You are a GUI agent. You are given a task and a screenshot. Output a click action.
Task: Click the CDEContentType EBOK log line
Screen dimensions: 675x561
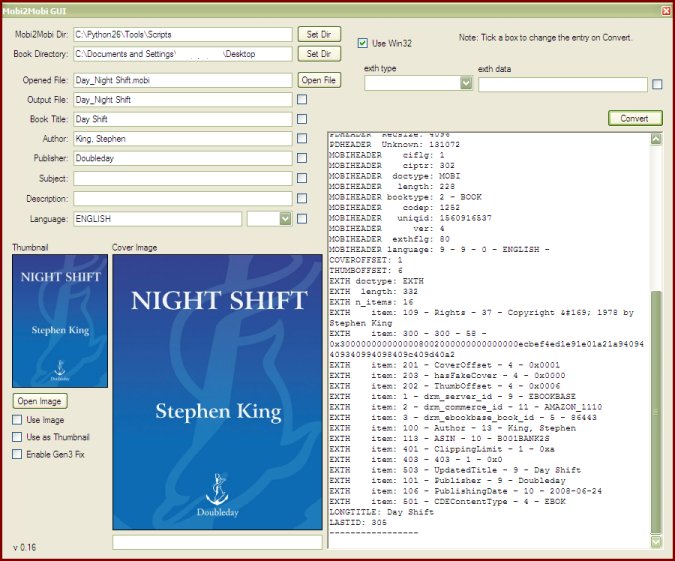[x=447, y=501]
